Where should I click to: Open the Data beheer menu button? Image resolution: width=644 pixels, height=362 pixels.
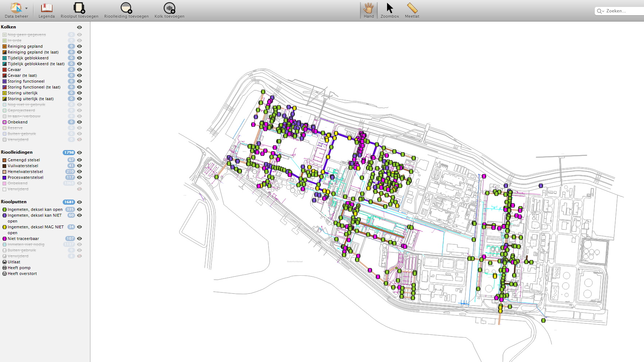pyautogui.click(x=16, y=11)
